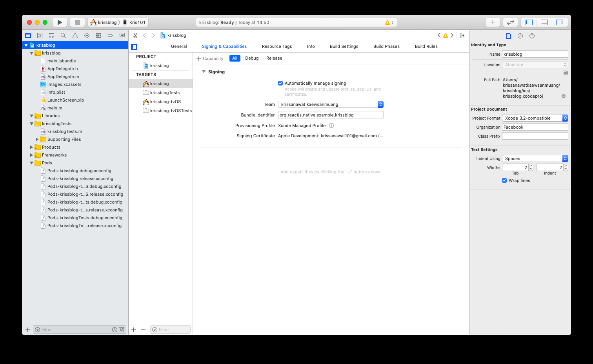Viewport: 593px width, 364px height.
Task: Open the Report navigator
Action: tap(122, 35)
